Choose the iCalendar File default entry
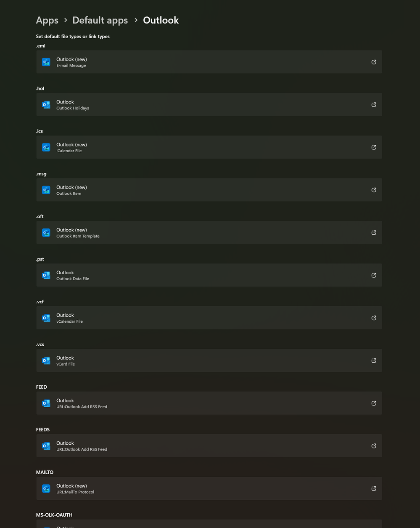 point(209,147)
